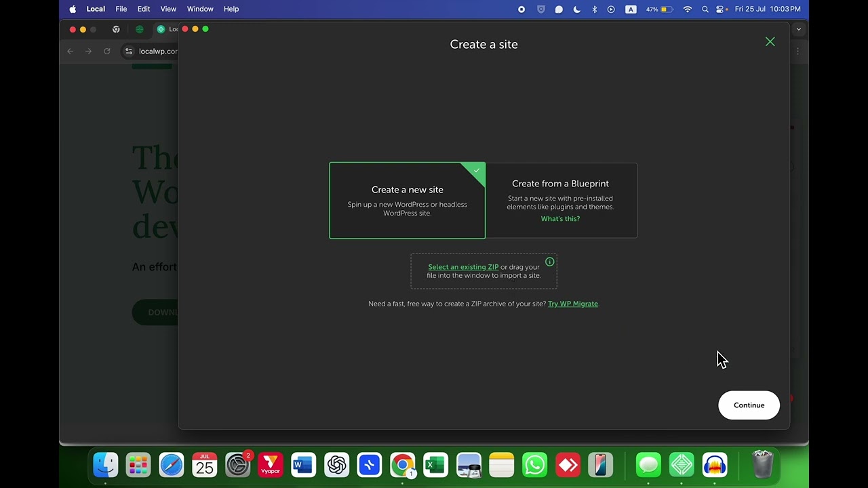Open ChatGPT from the Dock

(x=336, y=465)
